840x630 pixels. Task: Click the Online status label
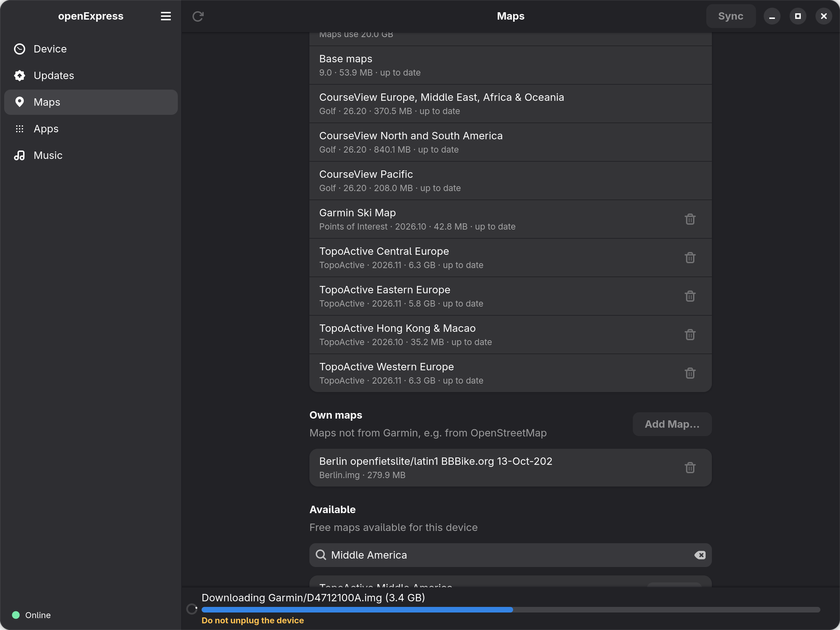click(x=38, y=615)
